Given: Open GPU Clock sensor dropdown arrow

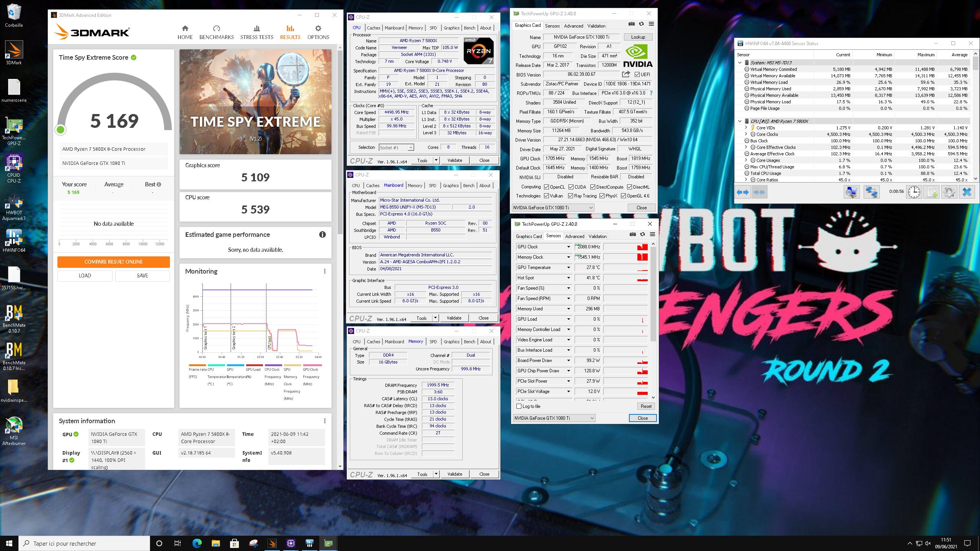Looking at the screenshot, I should [568, 247].
